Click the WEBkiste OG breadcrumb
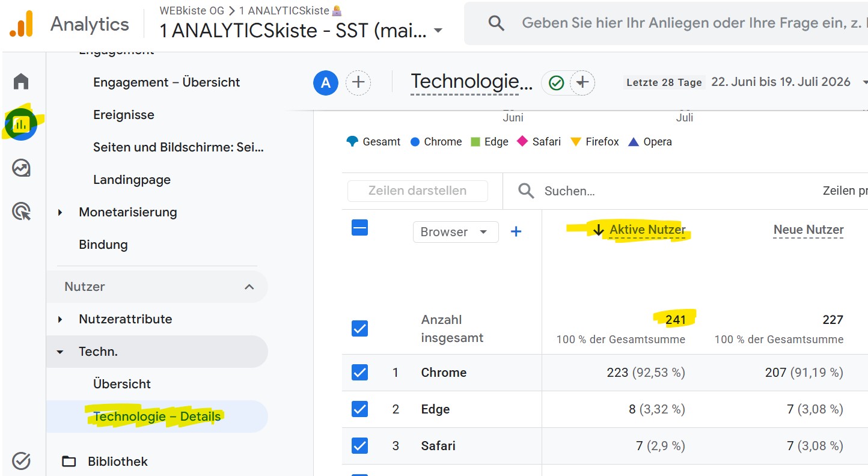868x476 pixels. [x=192, y=11]
